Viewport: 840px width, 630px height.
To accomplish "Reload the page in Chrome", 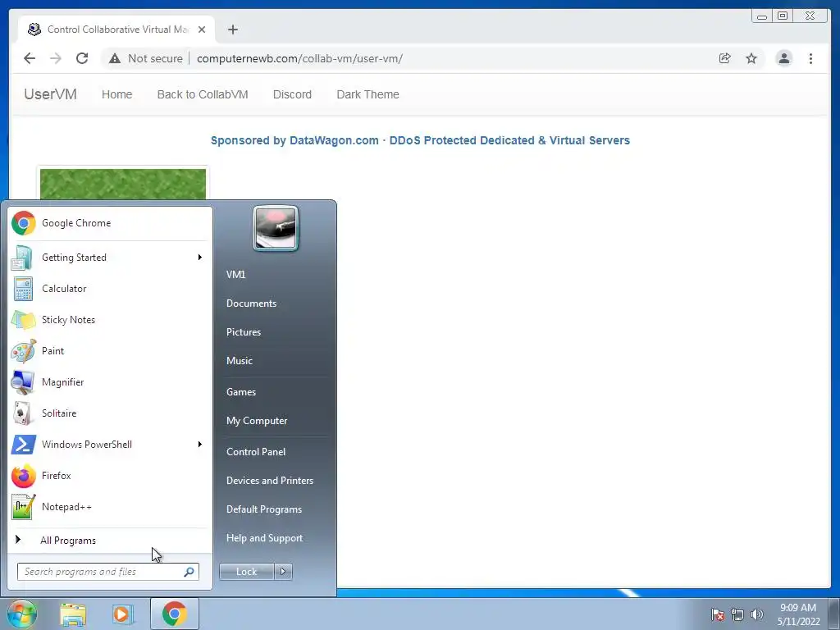I will click(82, 58).
